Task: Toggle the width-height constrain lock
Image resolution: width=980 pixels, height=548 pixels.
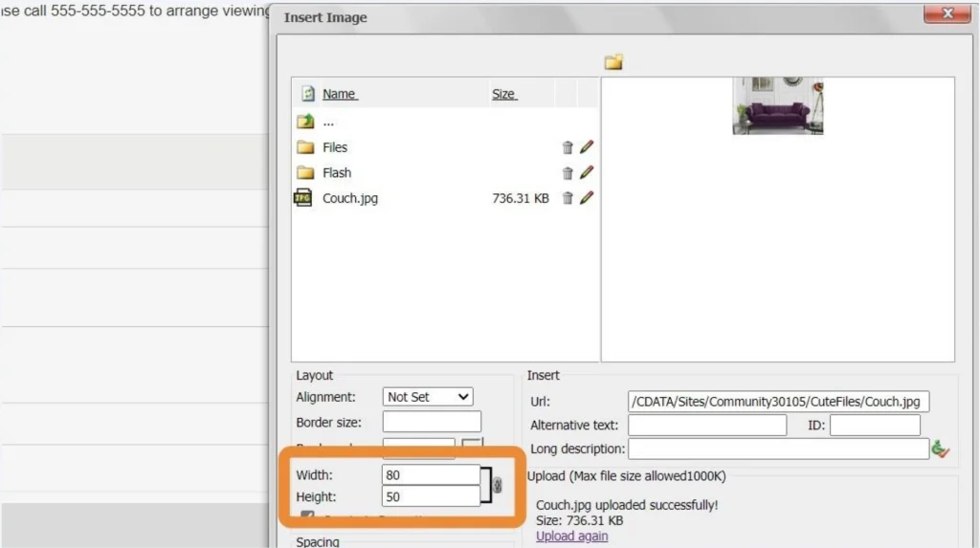Action: coord(497,486)
